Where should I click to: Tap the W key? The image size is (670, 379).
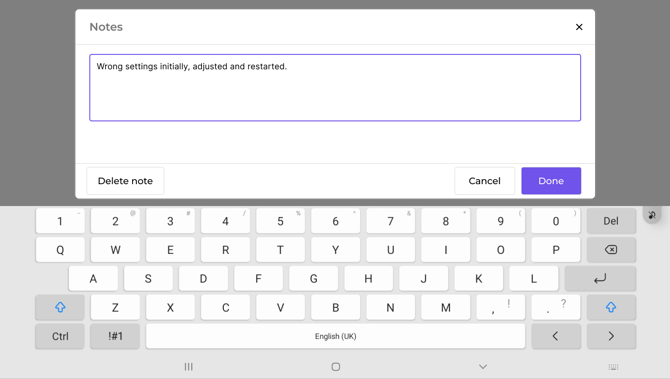(115, 250)
